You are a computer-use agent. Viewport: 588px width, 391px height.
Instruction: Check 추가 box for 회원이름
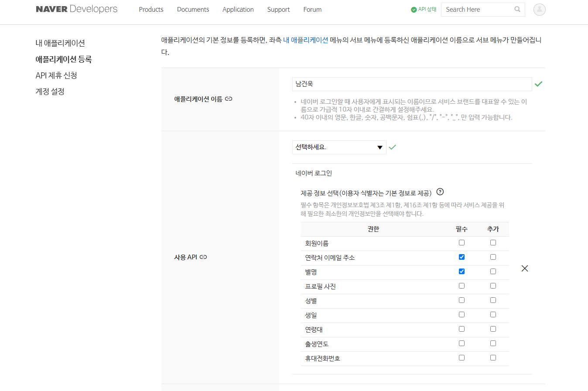point(493,243)
